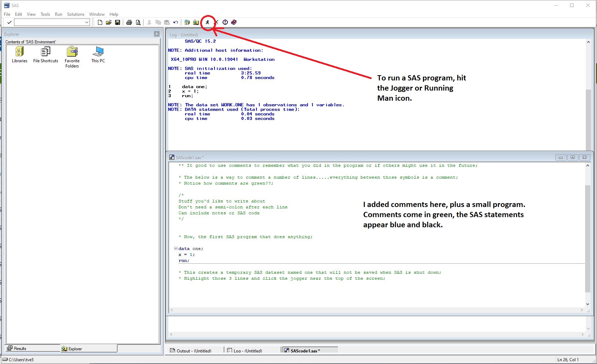The width and height of the screenshot is (597, 364).
Task: Open the Help book icon
Action: (234, 22)
